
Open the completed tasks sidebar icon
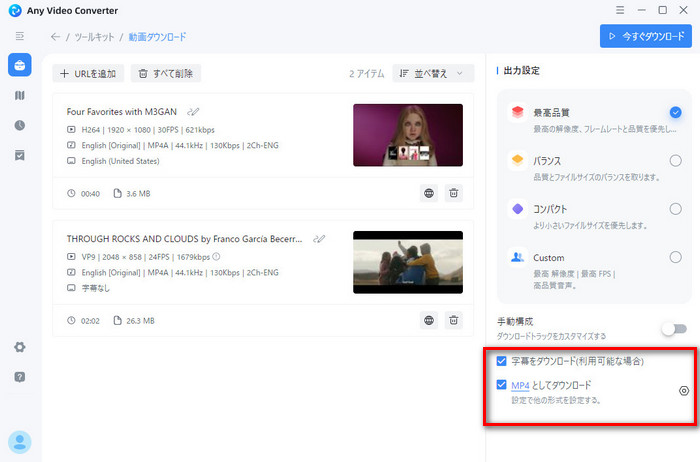click(x=20, y=155)
